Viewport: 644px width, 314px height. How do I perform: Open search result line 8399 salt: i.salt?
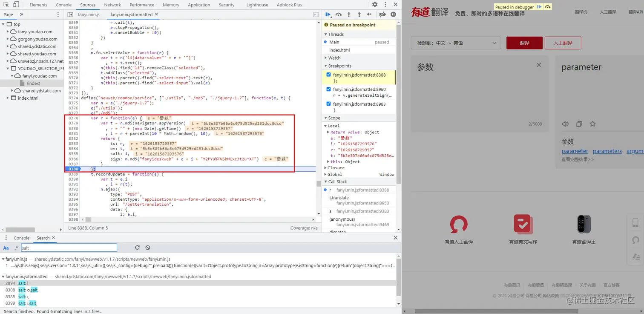point(27,303)
